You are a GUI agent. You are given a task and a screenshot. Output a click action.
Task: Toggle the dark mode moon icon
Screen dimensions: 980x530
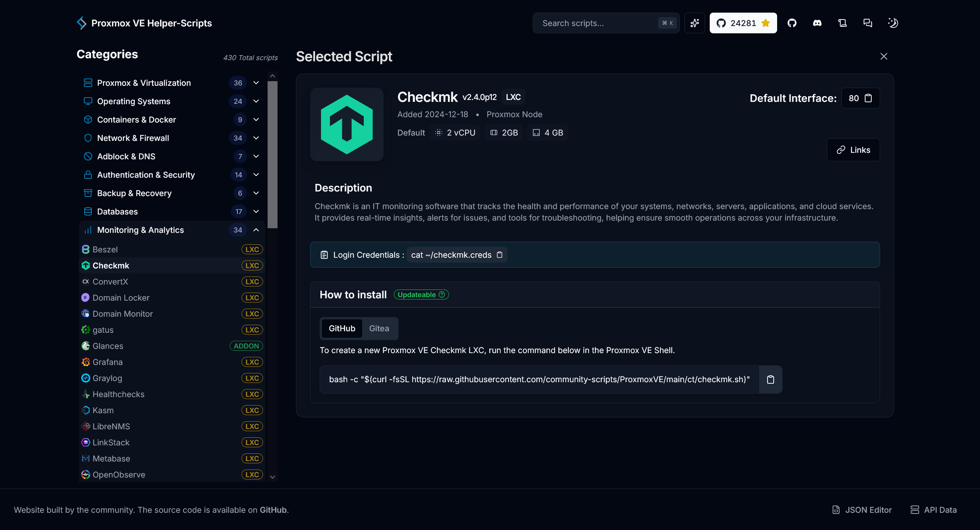893,23
